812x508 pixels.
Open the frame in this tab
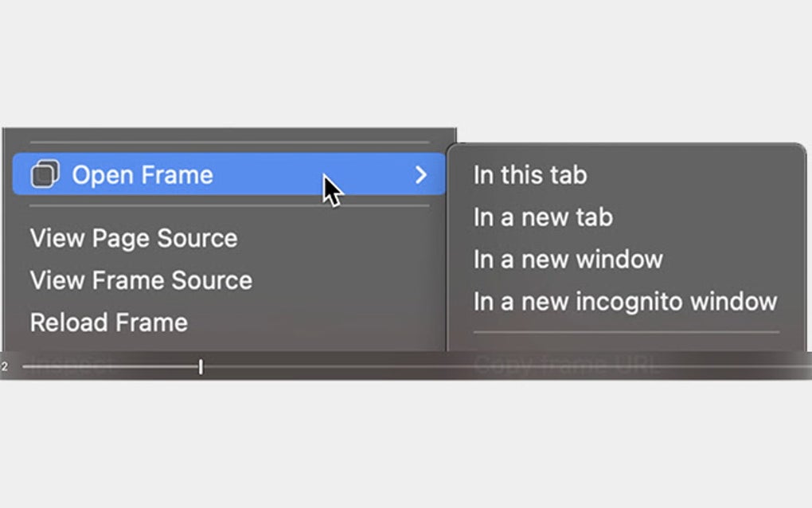(529, 174)
